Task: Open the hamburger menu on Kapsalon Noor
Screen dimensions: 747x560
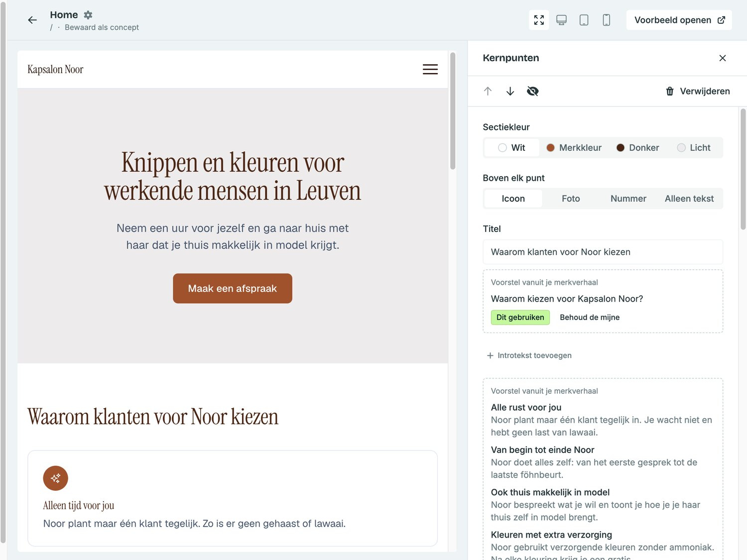Action: [430, 69]
